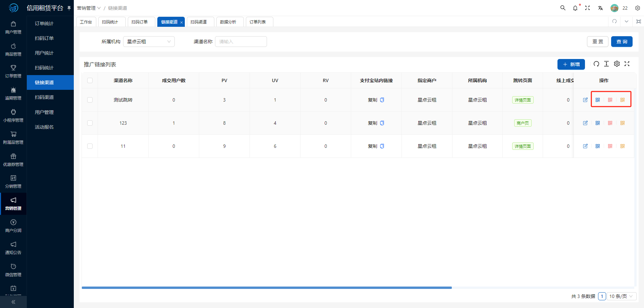Expand the 所属机构 dropdown

[149, 42]
